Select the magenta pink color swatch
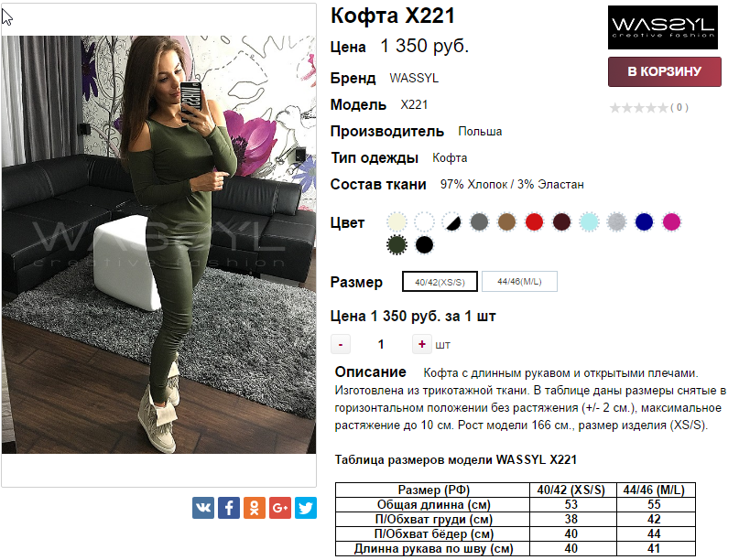 pos(671,221)
